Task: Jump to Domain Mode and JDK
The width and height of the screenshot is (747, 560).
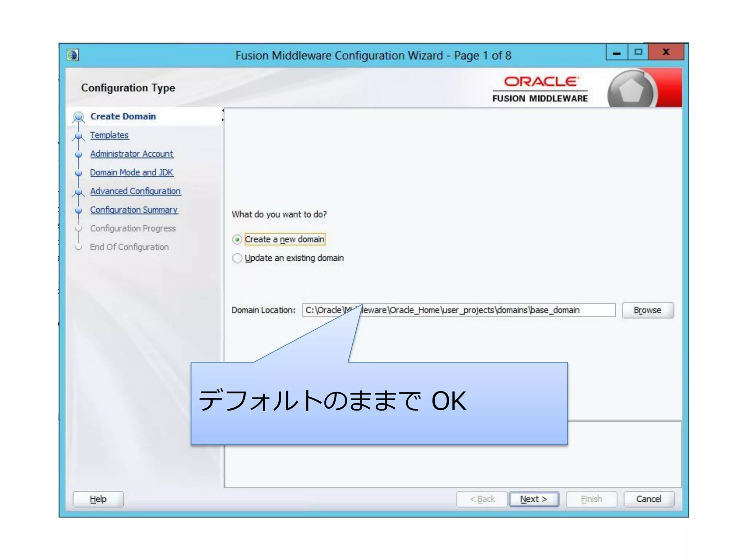Action: tap(132, 172)
